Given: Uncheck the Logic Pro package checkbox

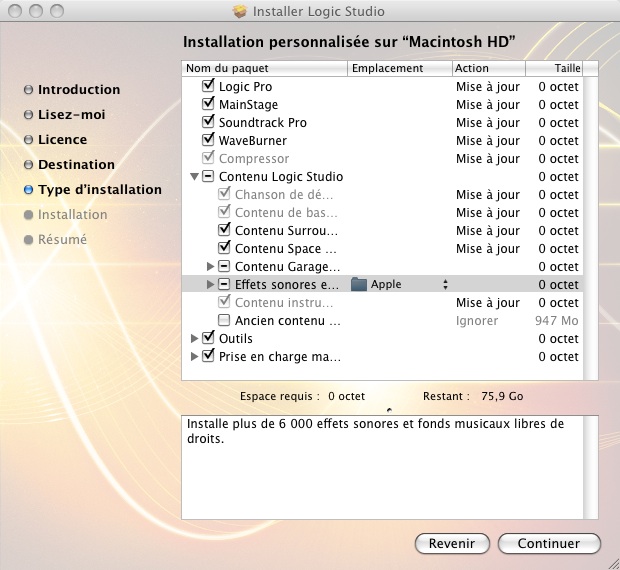Looking at the screenshot, I should pyautogui.click(x=209, y=87).
